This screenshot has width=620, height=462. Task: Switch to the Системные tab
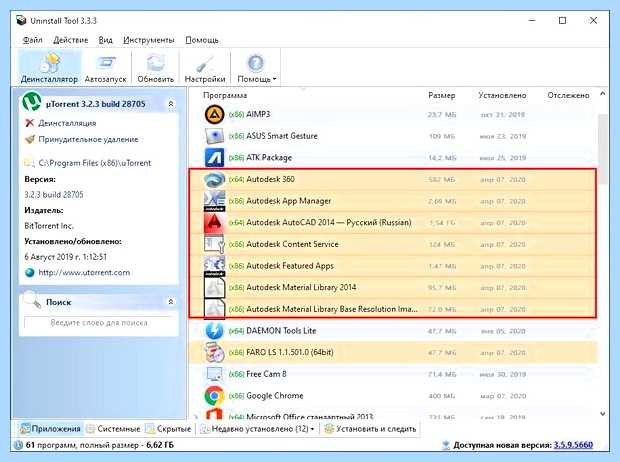(x=113, y=429)
